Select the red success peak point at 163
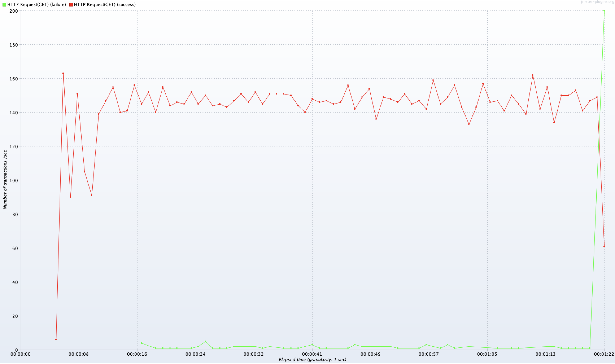 pyautogui.click(x=63, y=73)
